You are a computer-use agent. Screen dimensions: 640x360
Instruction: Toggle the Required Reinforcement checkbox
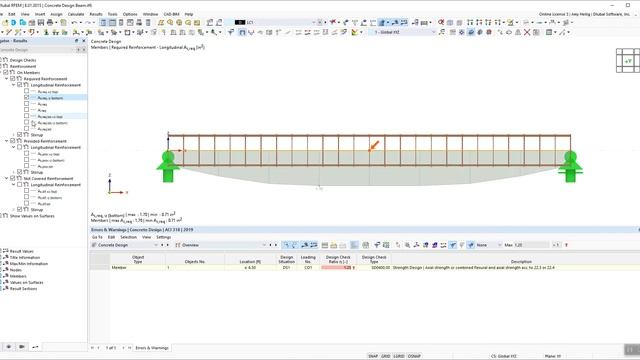pyautogui.click(x=13, y=78)
